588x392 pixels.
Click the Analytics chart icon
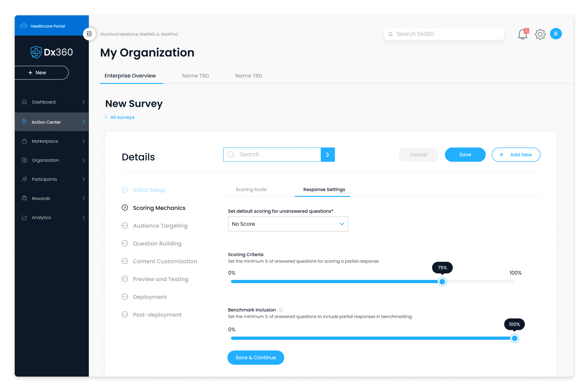coord(24,217)
